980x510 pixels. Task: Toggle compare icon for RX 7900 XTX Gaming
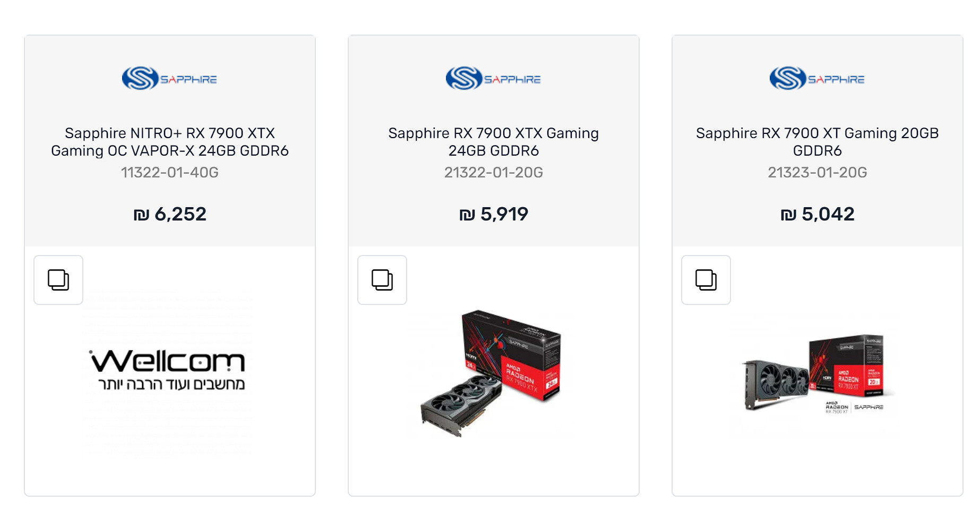382,280
